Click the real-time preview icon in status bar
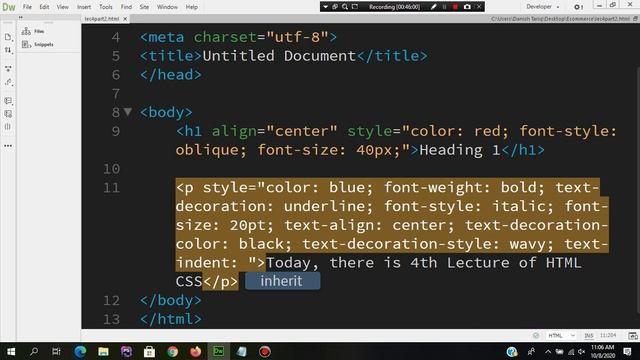This screenshot has height=360, width=640. [633, 336]
